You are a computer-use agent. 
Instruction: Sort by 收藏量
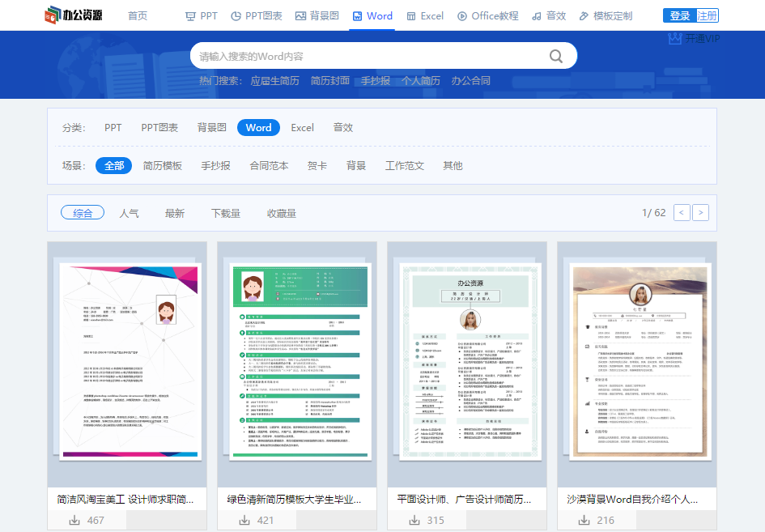282,213
